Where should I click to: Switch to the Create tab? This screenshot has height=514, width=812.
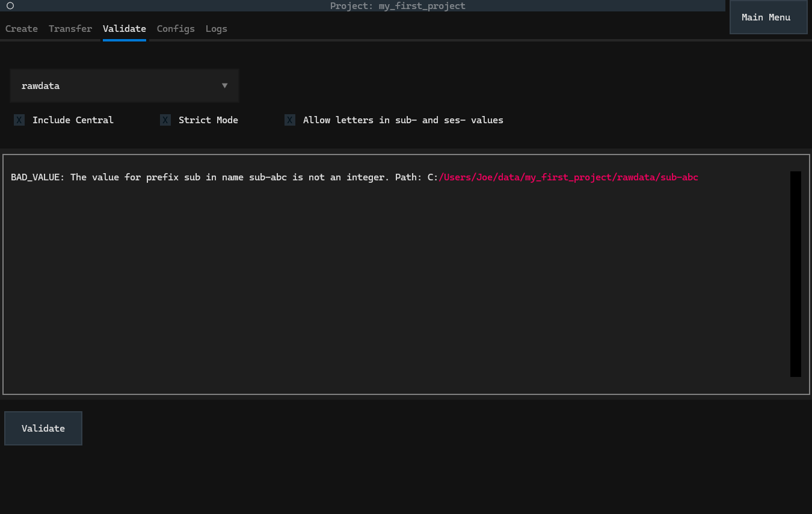pyautogui.click(x=22, y=29)
